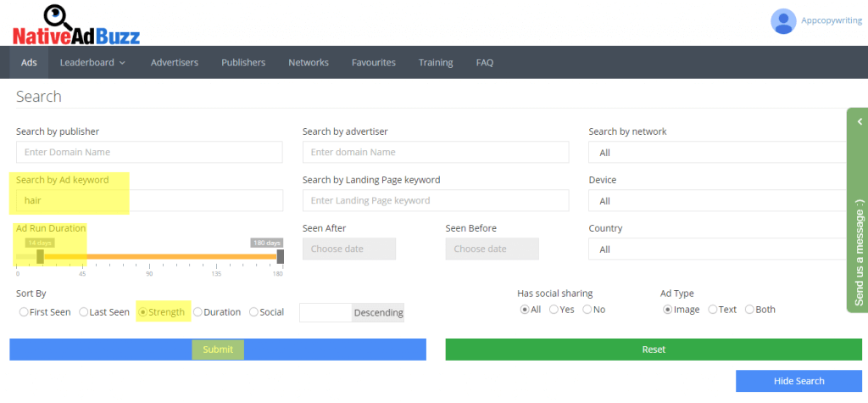
Task: Open the FAQ page
Action: [484, 63]
